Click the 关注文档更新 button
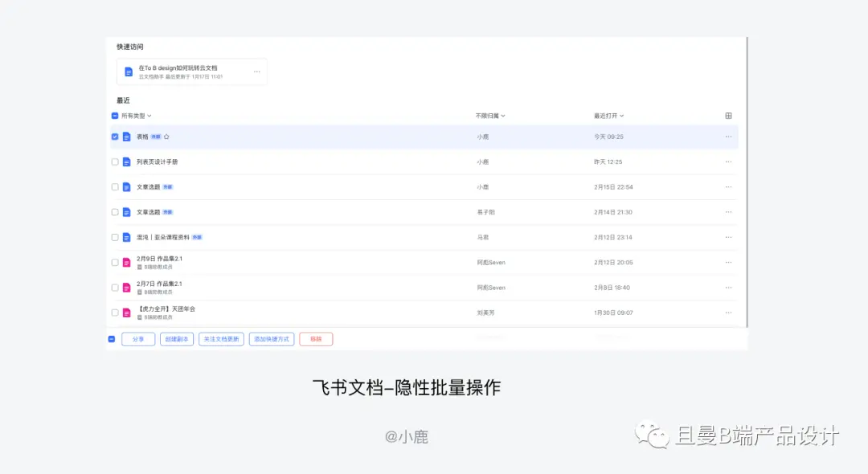The height and width of the screenshot is (474, 868). 222,339
